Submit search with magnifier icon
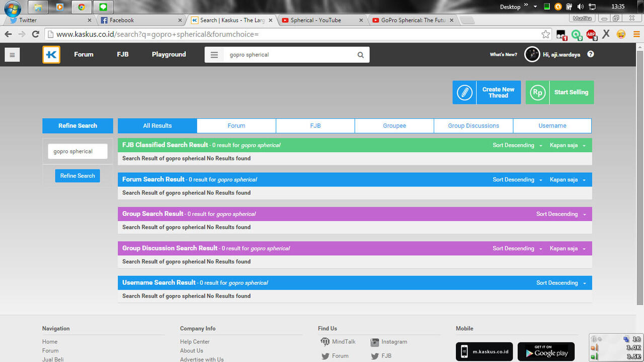644x362 pixels. 360,55
